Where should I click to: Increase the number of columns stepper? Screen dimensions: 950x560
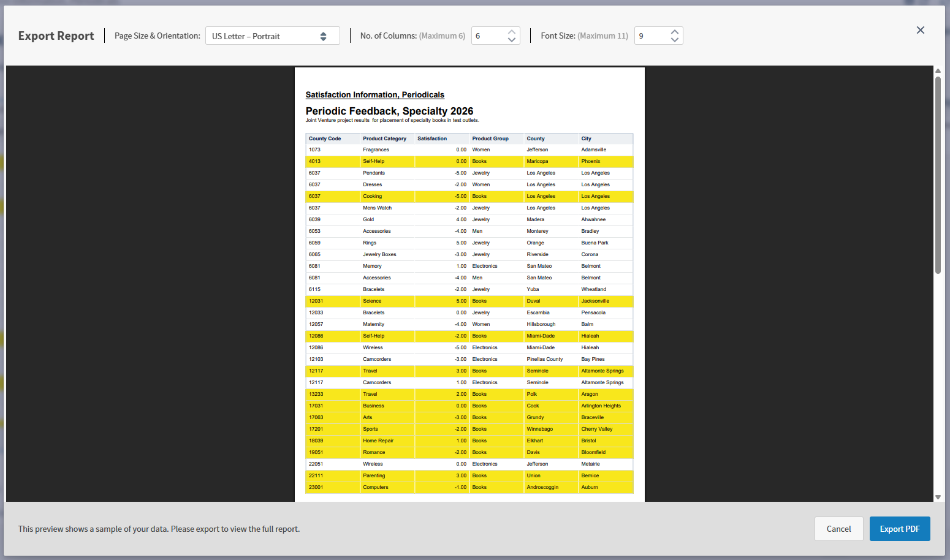pyautogui.click(x=512, y=32)
